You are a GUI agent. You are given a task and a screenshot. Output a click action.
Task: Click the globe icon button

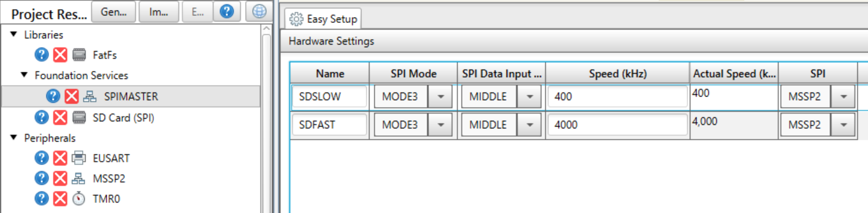[x=259, y=12]
